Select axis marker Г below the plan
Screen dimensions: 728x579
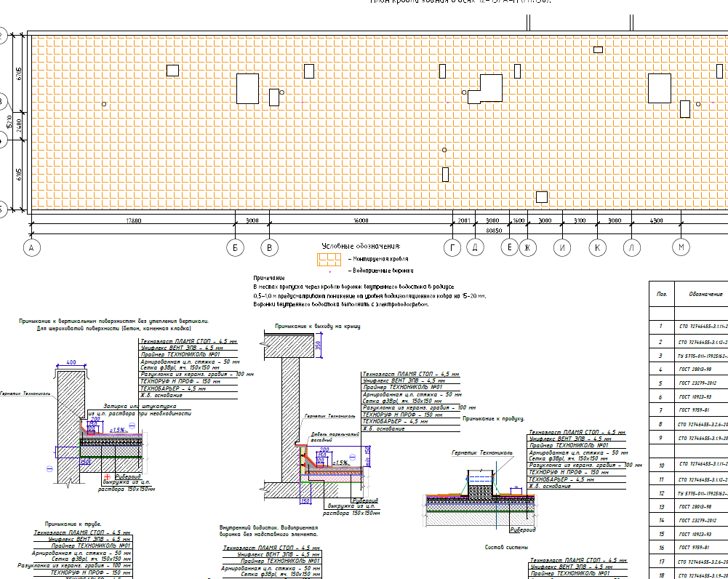pyautogui.click(x=455, y=249)
